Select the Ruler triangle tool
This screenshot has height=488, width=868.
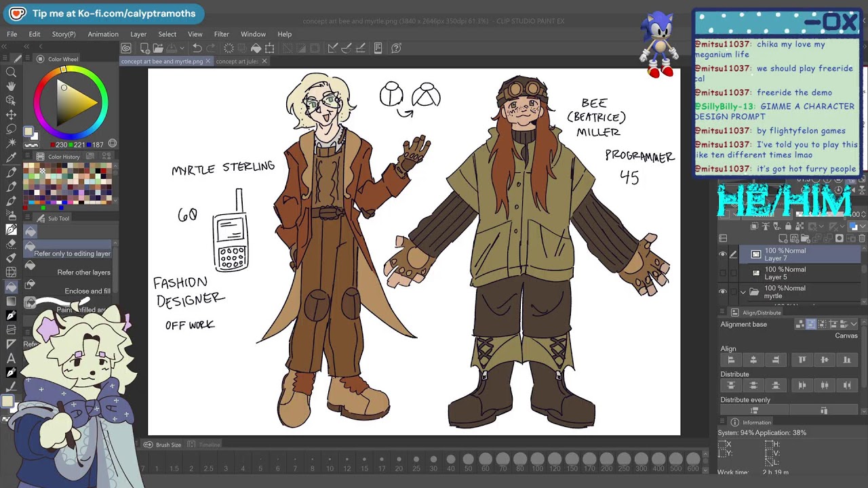tap(11, 344)
